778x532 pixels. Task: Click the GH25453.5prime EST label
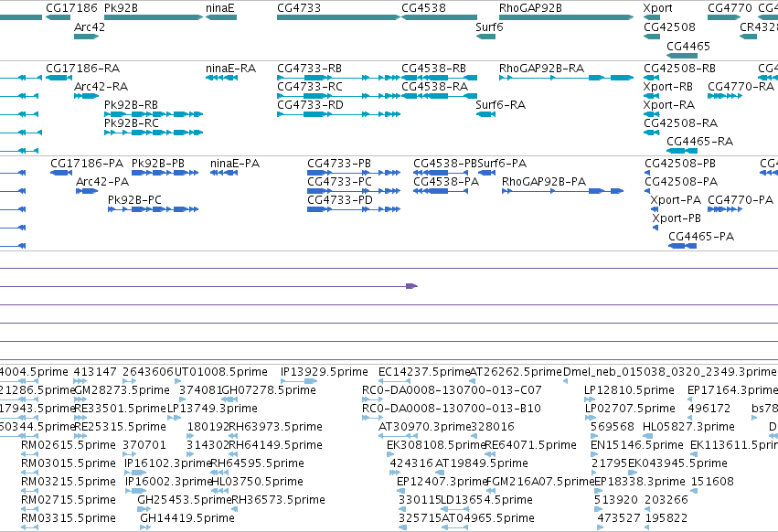[185, 500]
